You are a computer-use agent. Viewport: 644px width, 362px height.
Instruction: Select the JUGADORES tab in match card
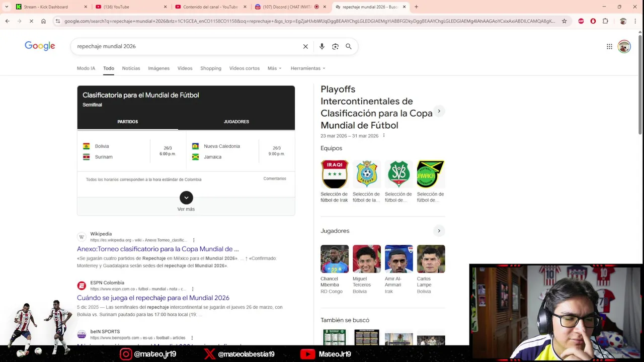point(236,122)
